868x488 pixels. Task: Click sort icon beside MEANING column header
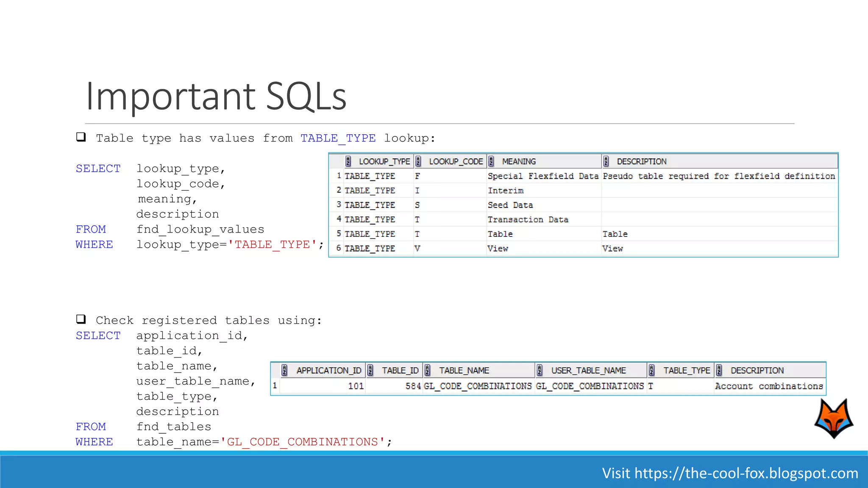[491, 161]
